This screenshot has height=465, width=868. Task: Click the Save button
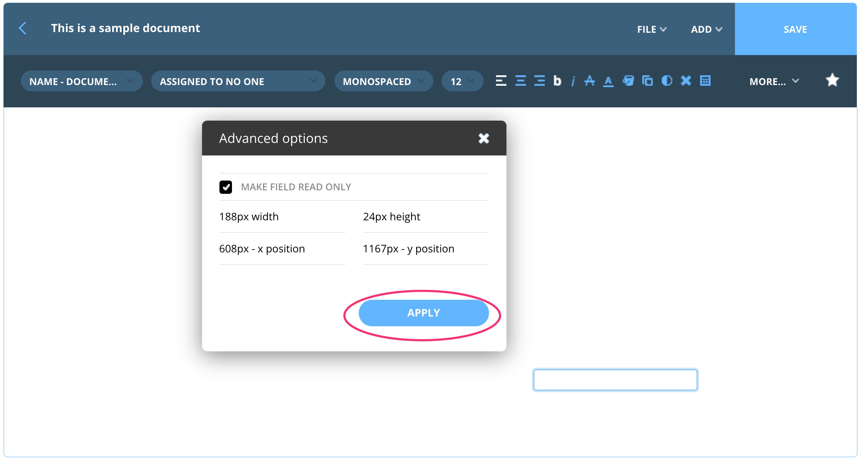coord(795,29)
